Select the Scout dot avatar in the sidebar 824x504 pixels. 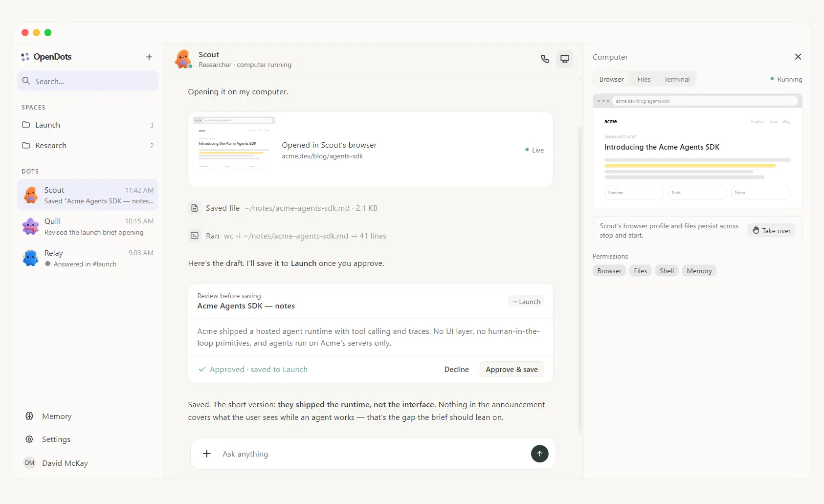[31, 195]
